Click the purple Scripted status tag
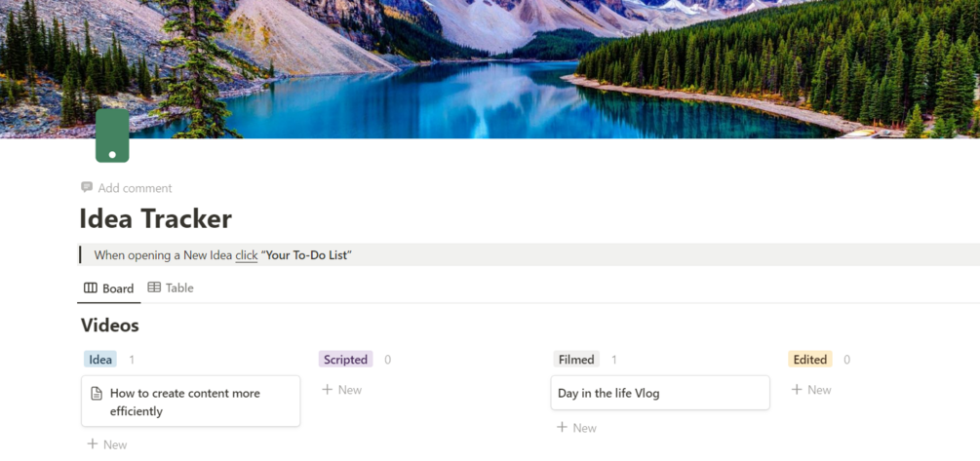This screenshot has height=461, width=980. tap(345, 360)
